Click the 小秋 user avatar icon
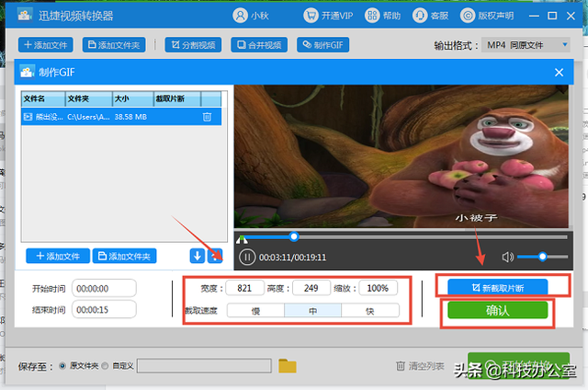 (x=240, y=16)
